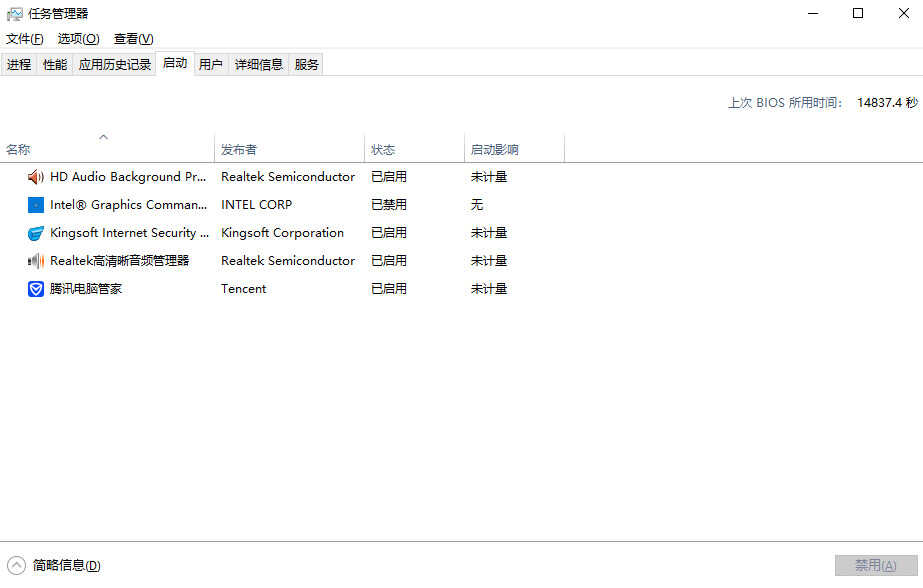Switch to the 服务 tab
The image size is (923, 588).
coord(307,64)
